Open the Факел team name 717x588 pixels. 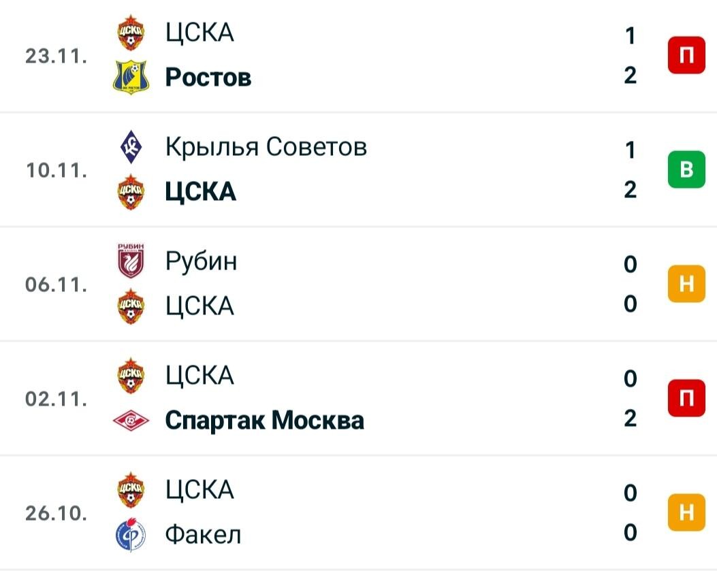203,534
